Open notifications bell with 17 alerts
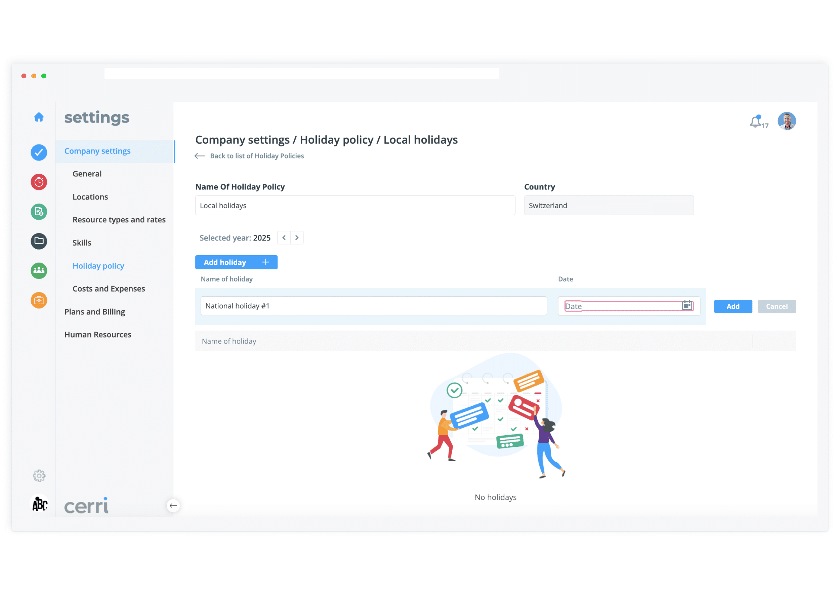840x616 pixels. 756,122
